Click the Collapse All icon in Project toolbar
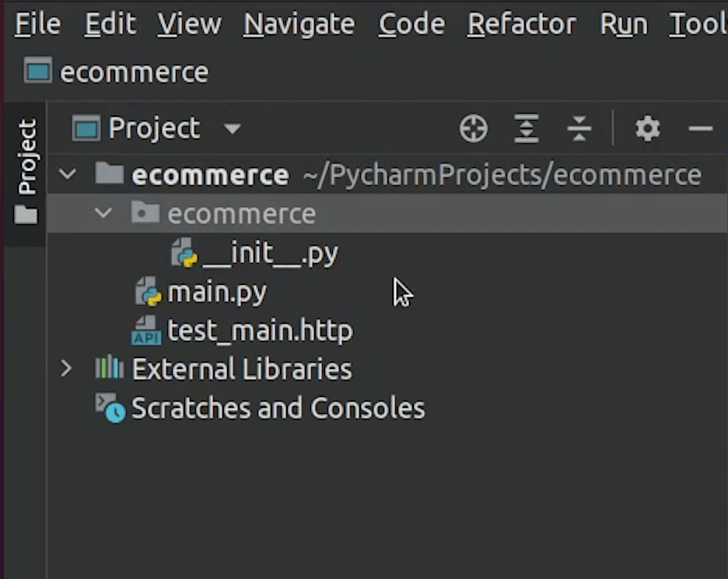The width and height of the screenshot is (728, 579). (579, 128)
